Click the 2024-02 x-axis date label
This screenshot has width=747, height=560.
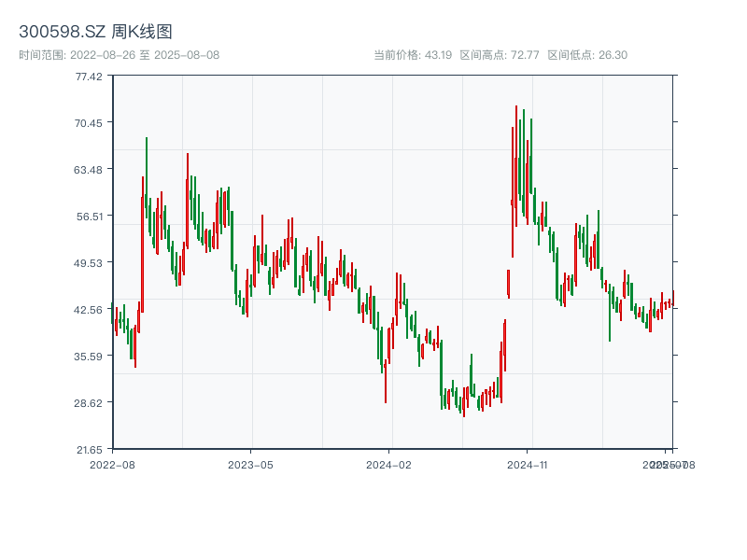pos(389,464)
